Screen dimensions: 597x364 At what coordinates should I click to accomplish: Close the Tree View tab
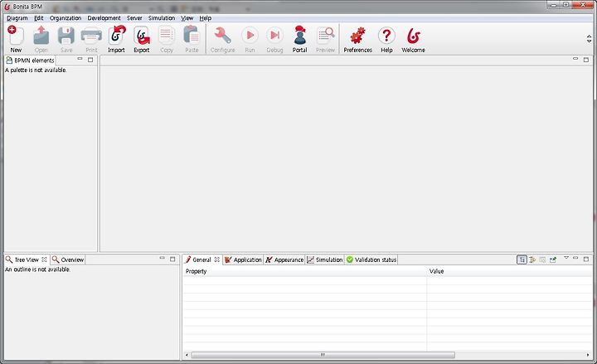coord(44,260)
